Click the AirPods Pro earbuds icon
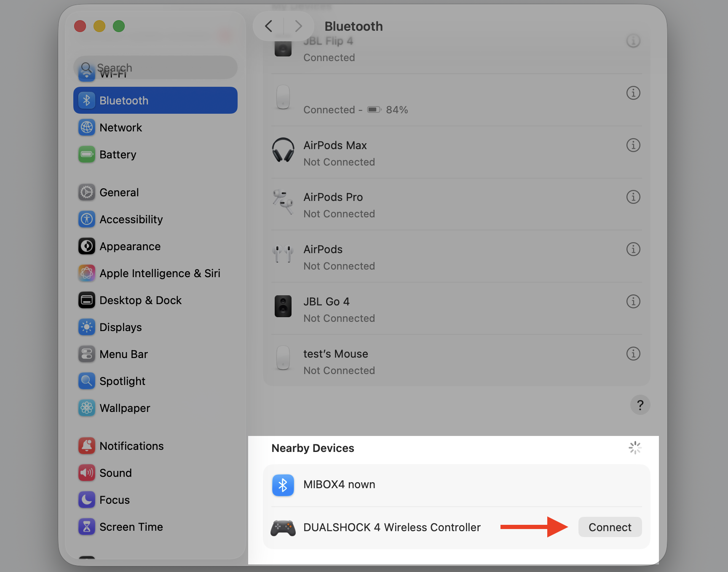Image resolution: width=728 pixels, height=572 pixels. click(x=283, y=202)
